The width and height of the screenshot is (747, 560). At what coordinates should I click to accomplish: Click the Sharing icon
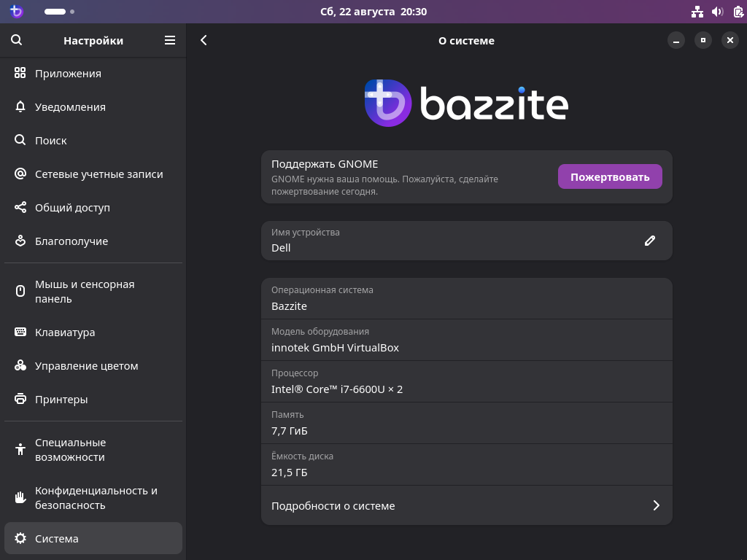pos(20,207)
